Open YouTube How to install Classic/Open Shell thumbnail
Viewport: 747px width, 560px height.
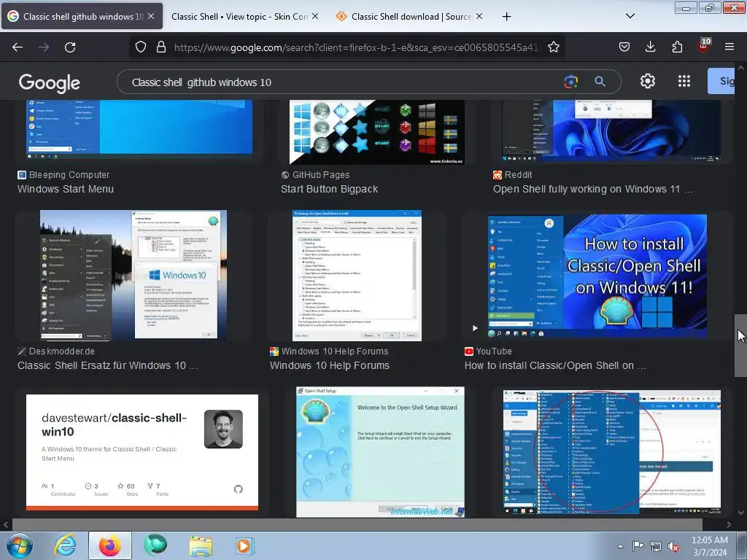pyautogui.click(x=597, y=276)
